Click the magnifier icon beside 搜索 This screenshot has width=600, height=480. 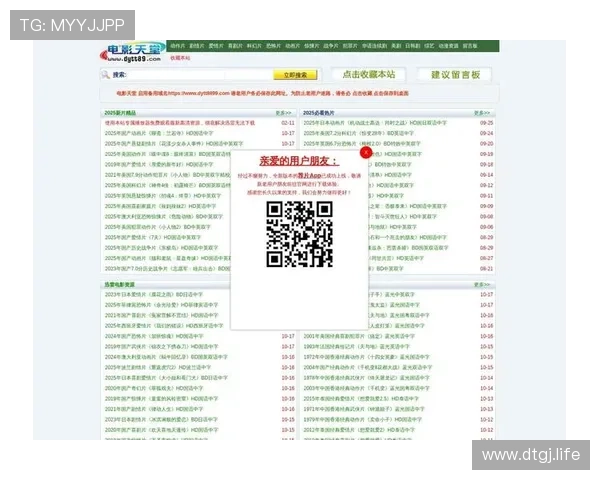(105, 75)
